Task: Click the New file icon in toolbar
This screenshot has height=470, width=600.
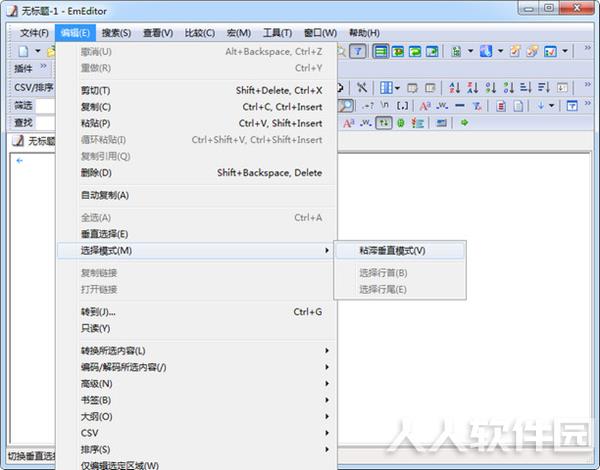Action: click(23, 51)
